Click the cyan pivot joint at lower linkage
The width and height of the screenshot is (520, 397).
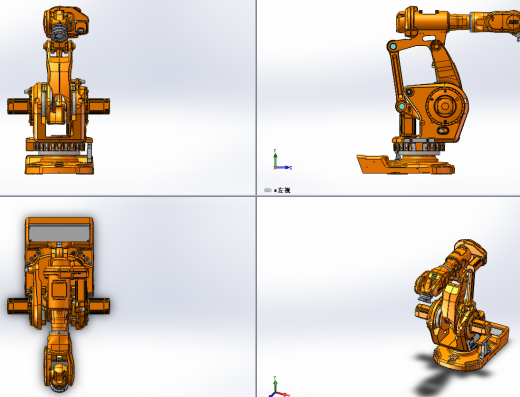[402, 107]
